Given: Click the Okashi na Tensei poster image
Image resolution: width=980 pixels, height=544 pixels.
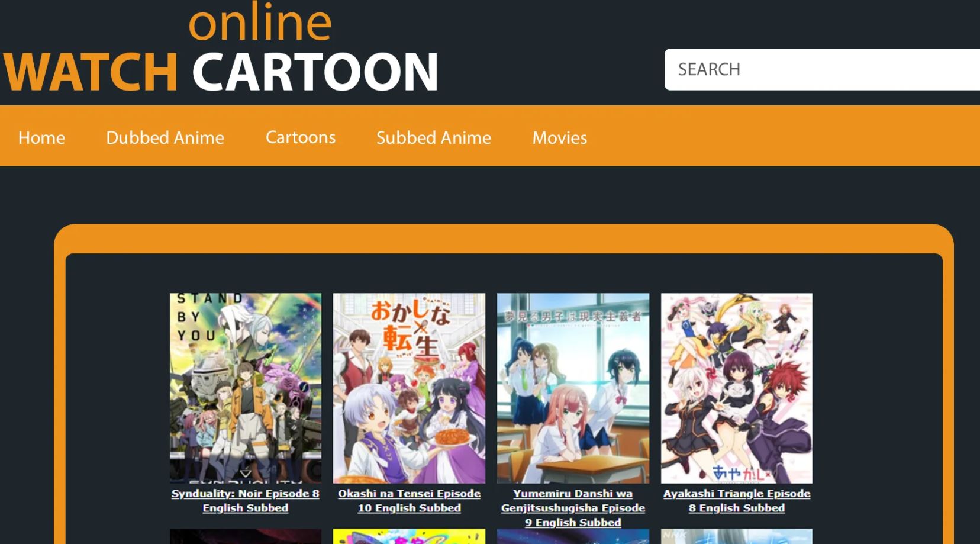Looking at the screenshot, I should tap(409, 388).
